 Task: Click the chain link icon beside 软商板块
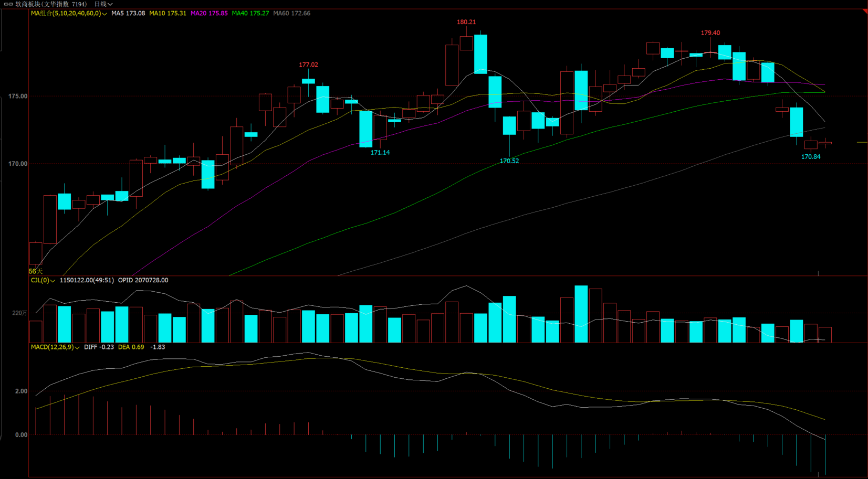point(8,4)
